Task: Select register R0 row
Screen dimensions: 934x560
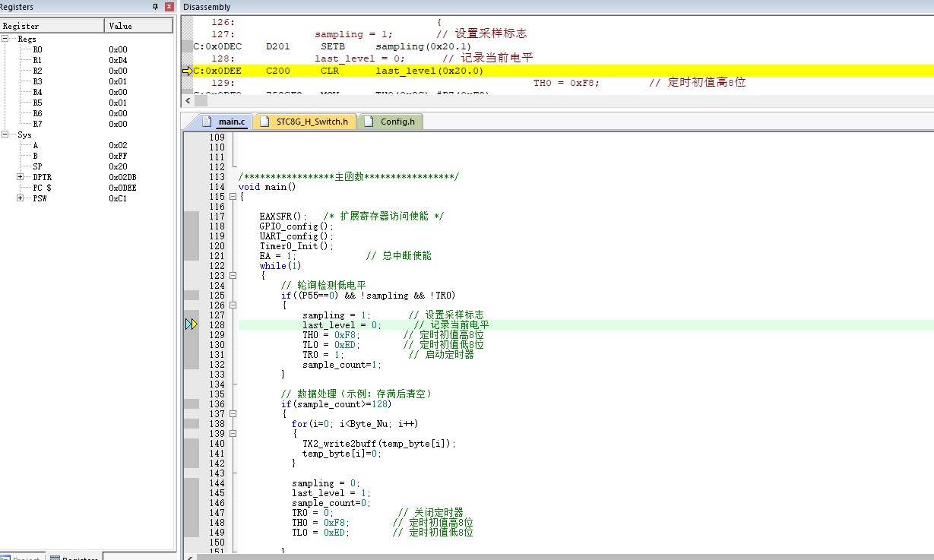Action: pos(87,49)
